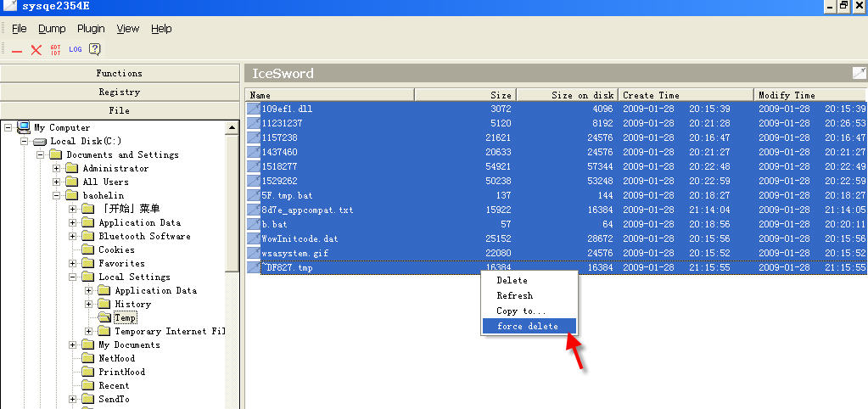Viewport: 868px width, 409px height.
Task: Click file icon next to 1437460
Action: point(254,152)
